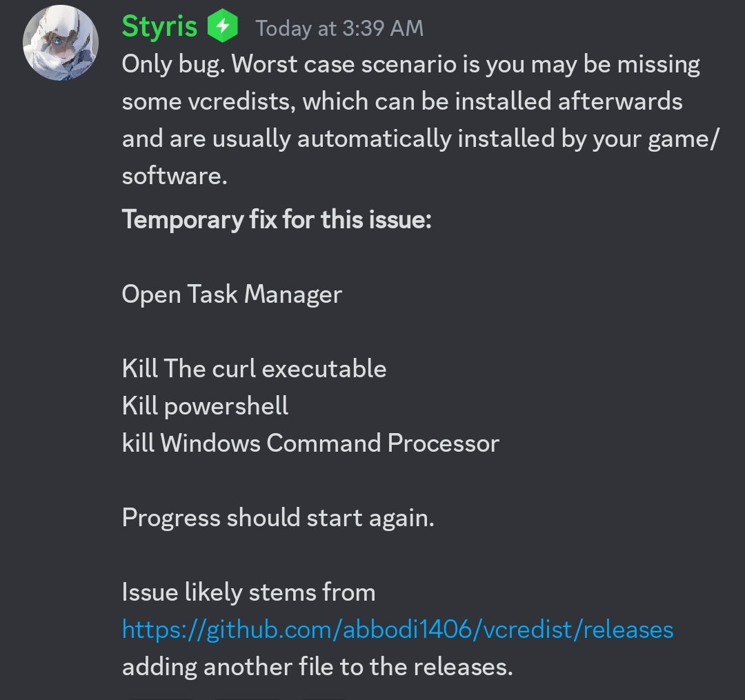Viewport: 745px width, 700px height.
Task: Click the Styris username to open profile
Action: coord(160,26)
